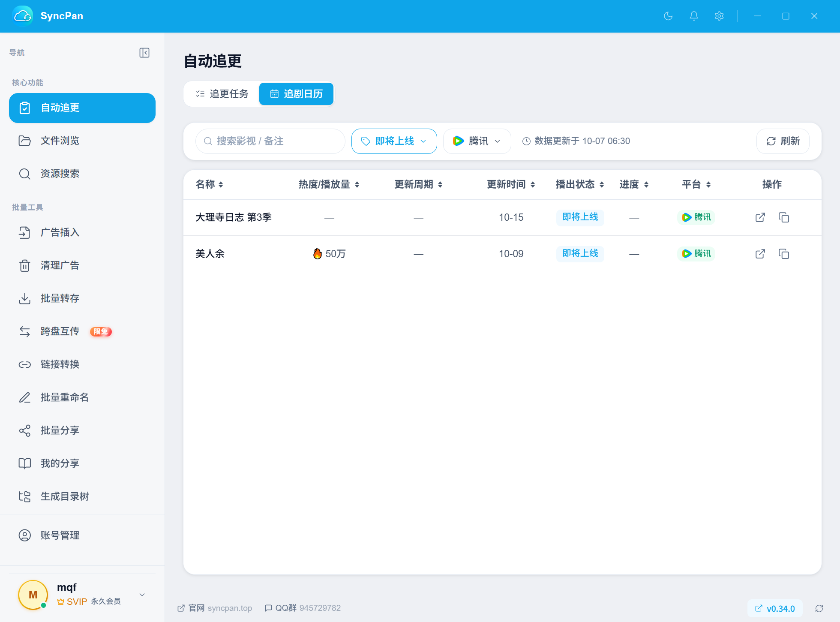Sort by 热度/播放量 column
Image resolution: width=840 pixels, height=622 pixels.
point(329,184)
